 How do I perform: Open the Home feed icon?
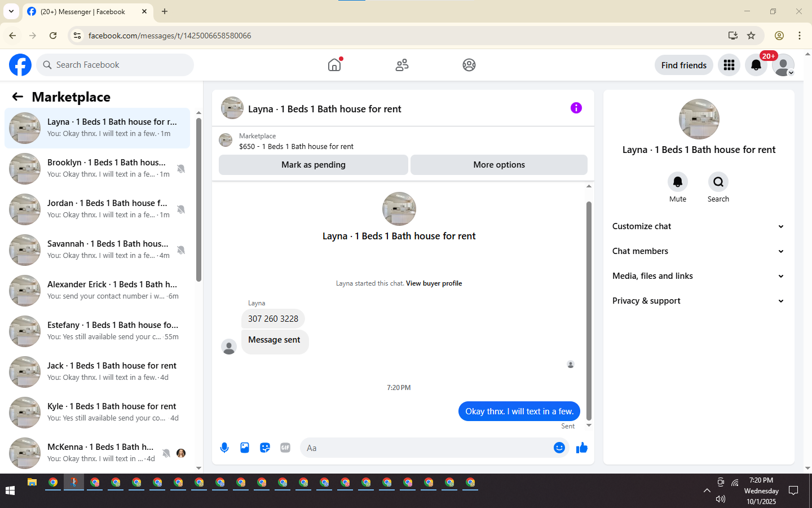[x=334, y=65]
